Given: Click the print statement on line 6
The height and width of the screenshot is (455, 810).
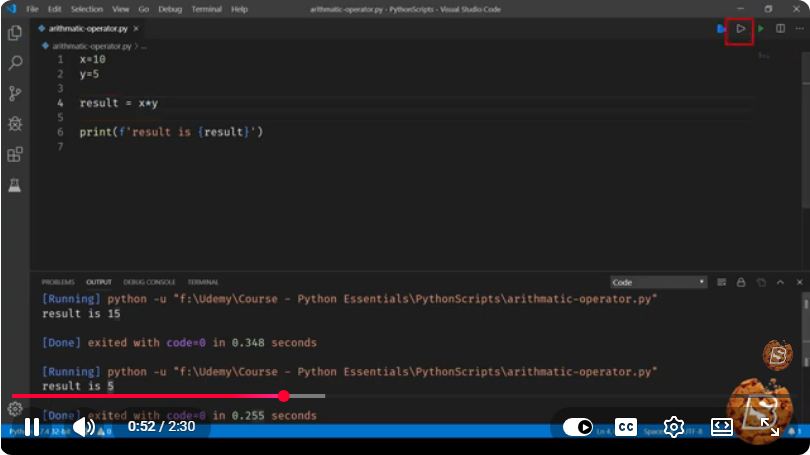Looking at the screenshot, I should coord(172,132).
